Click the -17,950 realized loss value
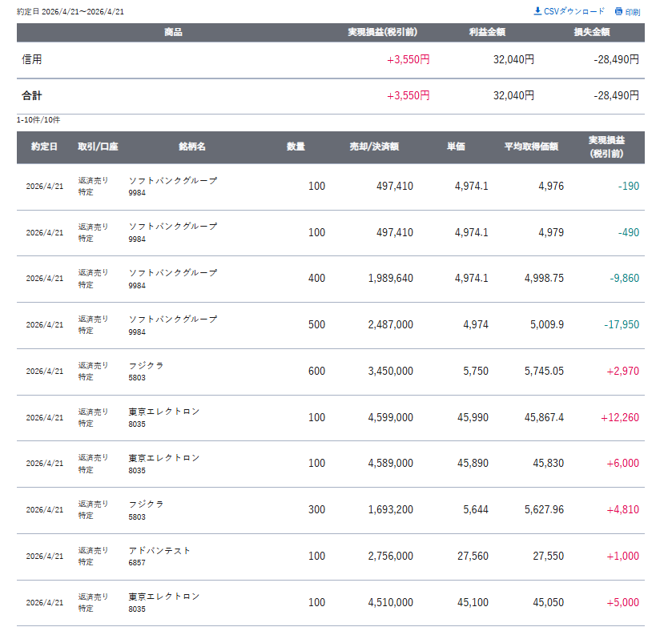 tap(622, 324)
